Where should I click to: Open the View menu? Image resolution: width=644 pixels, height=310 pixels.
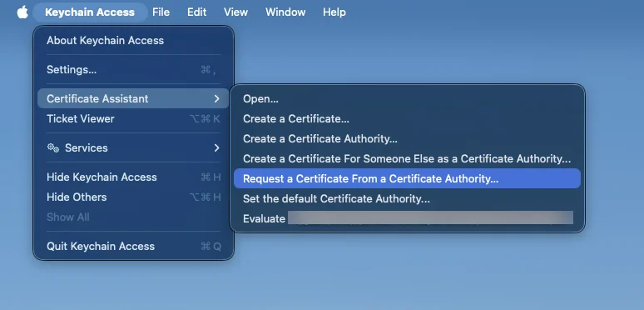tap(235, 12)
